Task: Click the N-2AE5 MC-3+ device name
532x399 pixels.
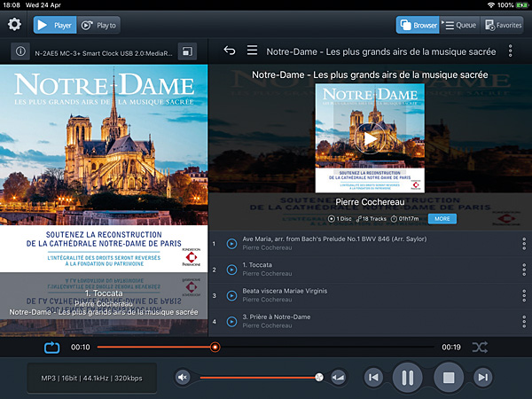Action: pos(104,53)
